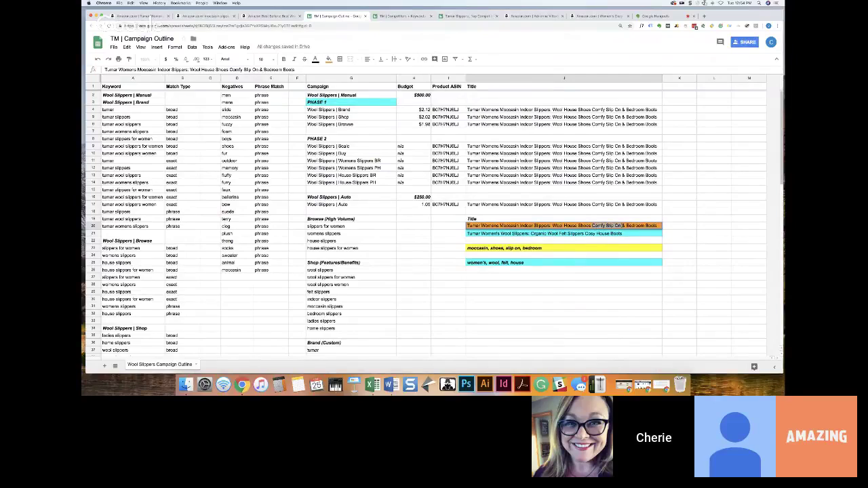Select the cyan 'PHASE 1' cell
The height and width of the screenshot is (488, 868).
coord(351,102)
